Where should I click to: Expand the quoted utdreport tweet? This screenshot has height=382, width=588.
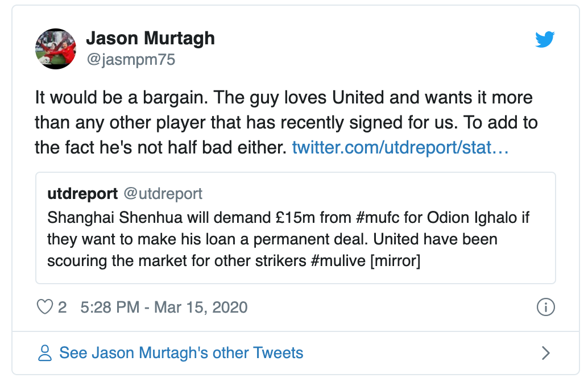296,227
